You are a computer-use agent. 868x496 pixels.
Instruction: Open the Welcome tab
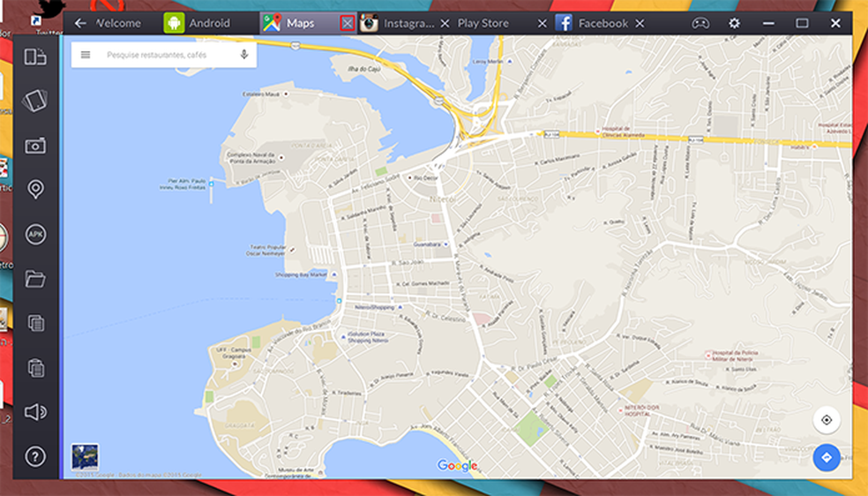[118, 23]
